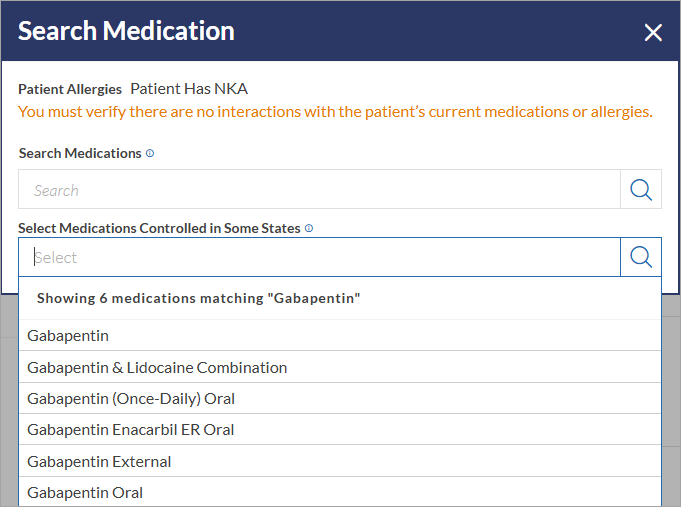Click the magnifier icon in the Select field
The image size is (681, 507).
(x=641, y=257)
